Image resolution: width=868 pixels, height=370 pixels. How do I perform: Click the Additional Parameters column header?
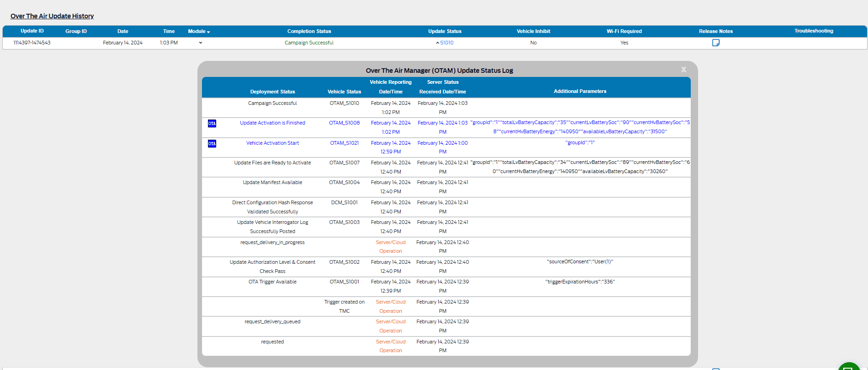click(x=579, y=91)
